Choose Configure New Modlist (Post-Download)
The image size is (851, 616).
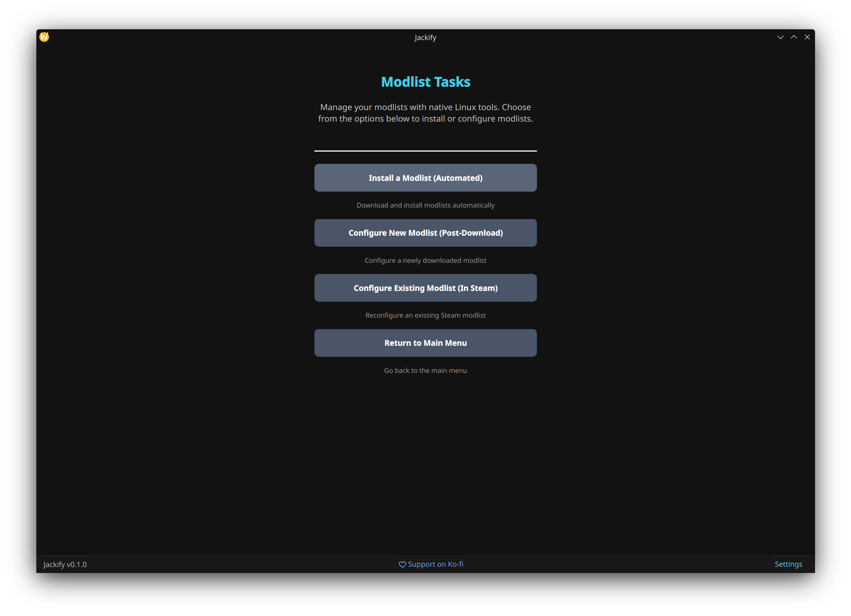click(x=426, y=233)
